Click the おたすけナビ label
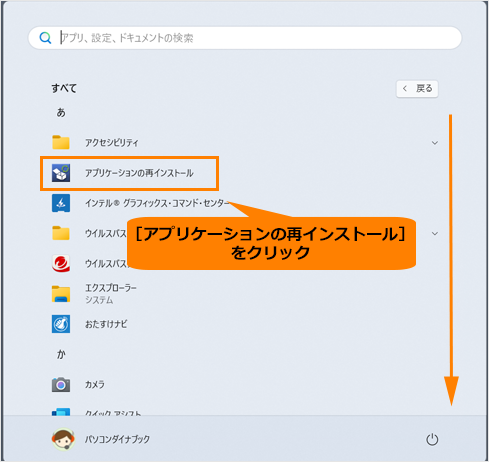Image resolution: width=489 pixels, height=462 pixels. pyautogui.click(x=106, y=324)
